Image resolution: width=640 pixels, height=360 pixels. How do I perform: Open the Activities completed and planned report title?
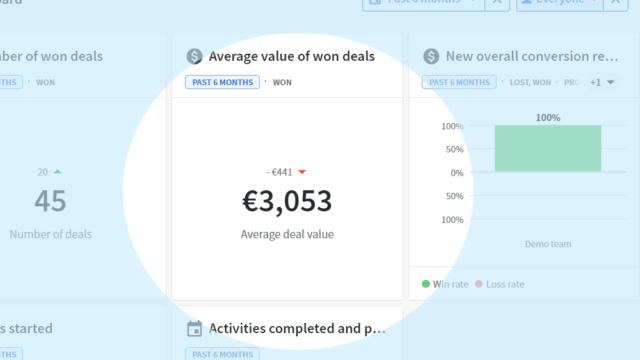click(297, 329)
